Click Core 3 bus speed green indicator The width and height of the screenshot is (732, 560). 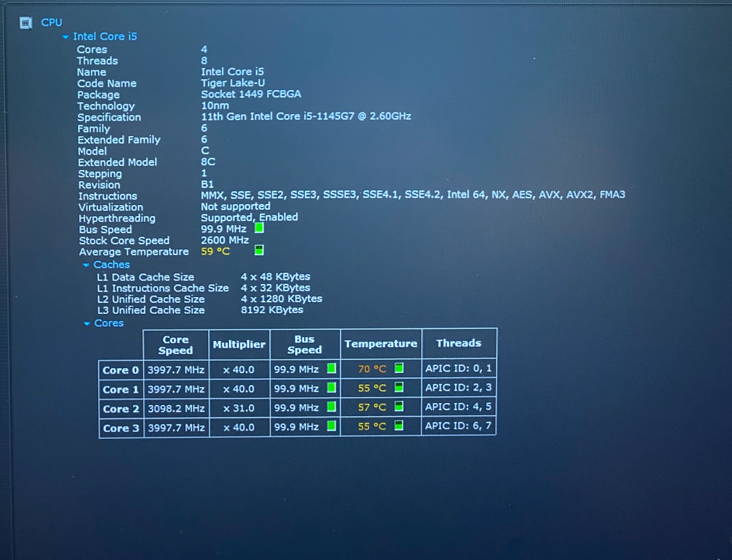pos(331,426)
